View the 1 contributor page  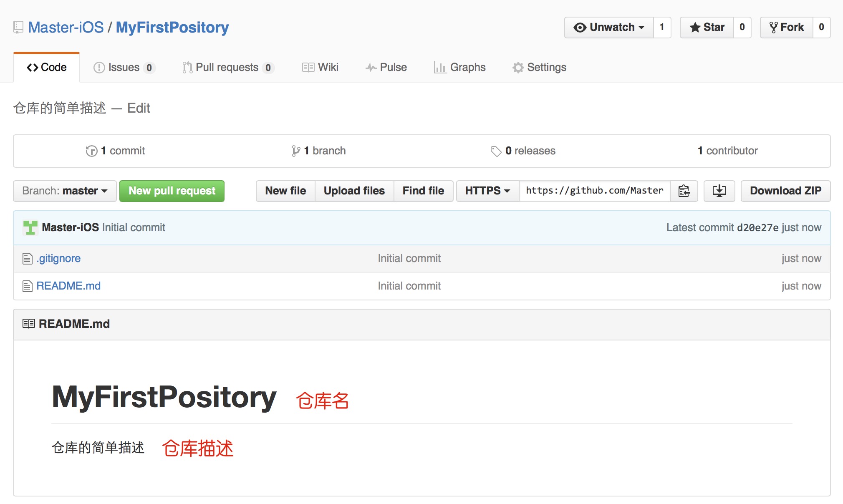click(728, 151)
